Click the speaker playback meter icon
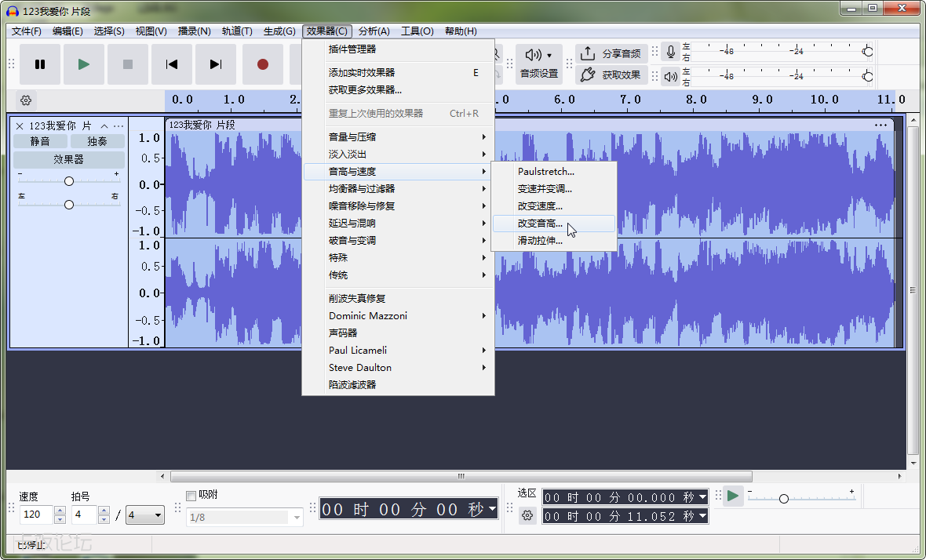This screenshot has width=926, height=560. [x=670, y=77]
